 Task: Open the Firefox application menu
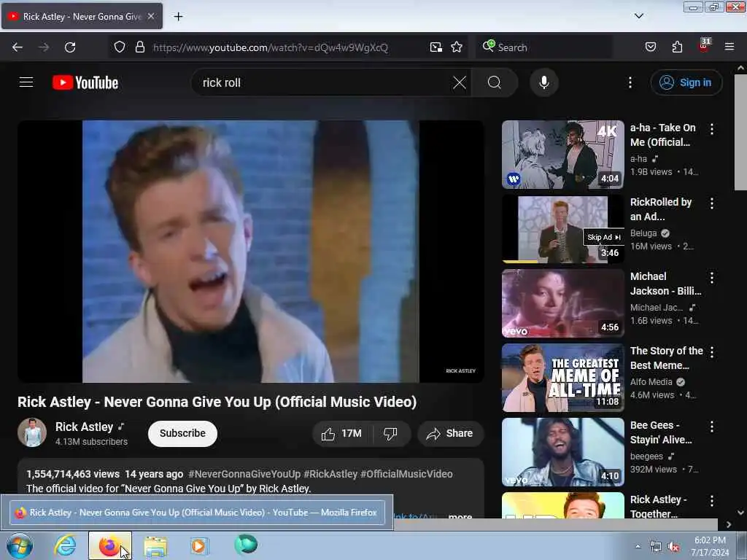729,47
